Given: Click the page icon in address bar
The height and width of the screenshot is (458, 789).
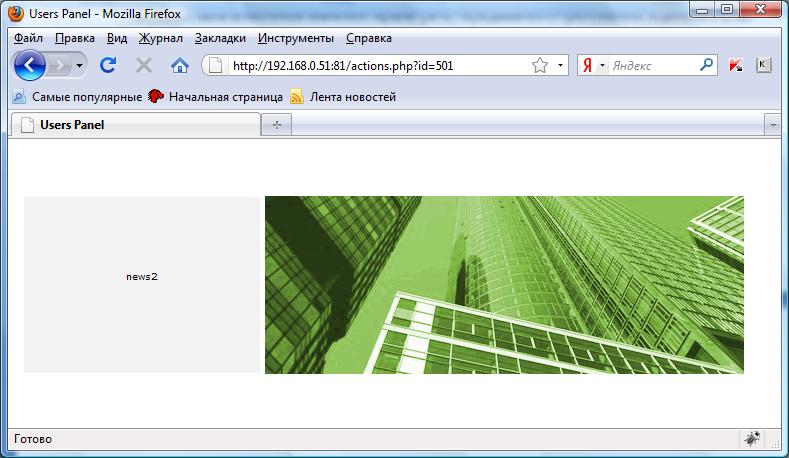Looking at the screenshot, I should (x=215, y=65).
